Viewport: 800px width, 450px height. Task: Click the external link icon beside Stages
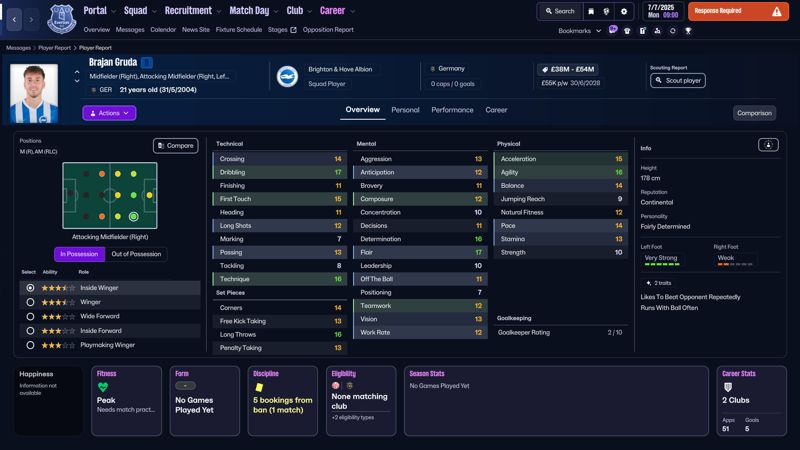click(293, 30)
